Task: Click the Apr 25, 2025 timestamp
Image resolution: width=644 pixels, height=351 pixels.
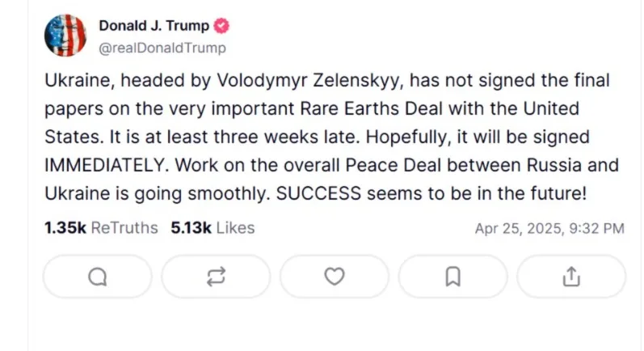Action: tap(549, 229)
